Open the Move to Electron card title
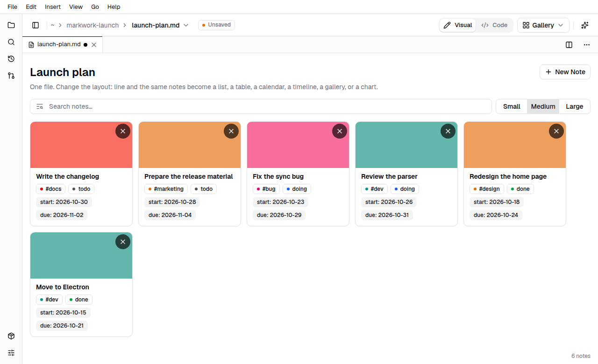This screenshot has height=364, width=598. [x=63, y=287]
